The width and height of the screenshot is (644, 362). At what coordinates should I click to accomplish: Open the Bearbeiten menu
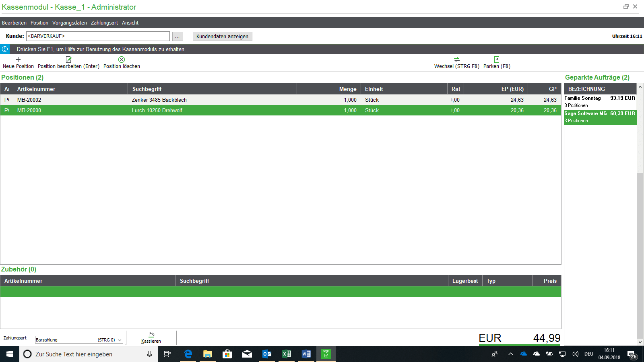tap(14, 23)
